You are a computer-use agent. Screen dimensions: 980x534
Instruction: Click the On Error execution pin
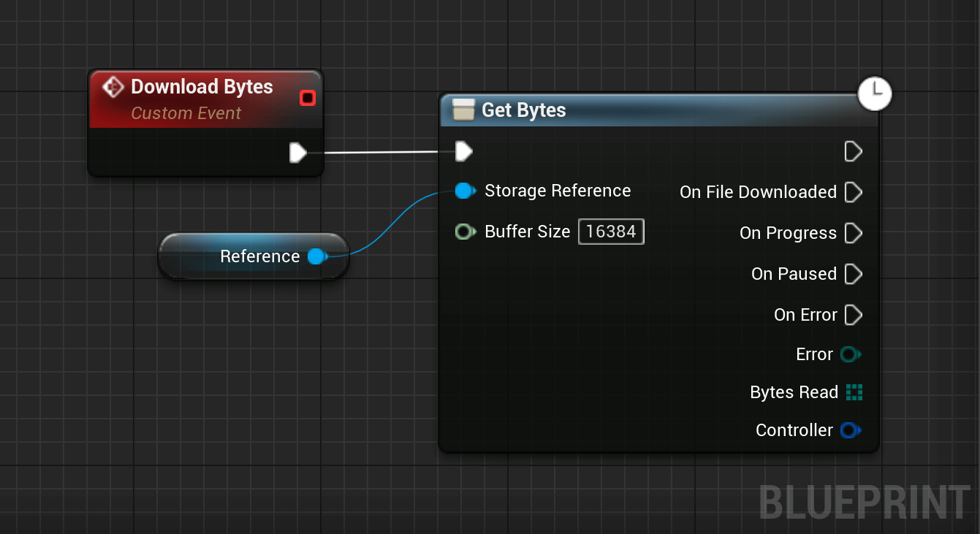pos(853,315)
